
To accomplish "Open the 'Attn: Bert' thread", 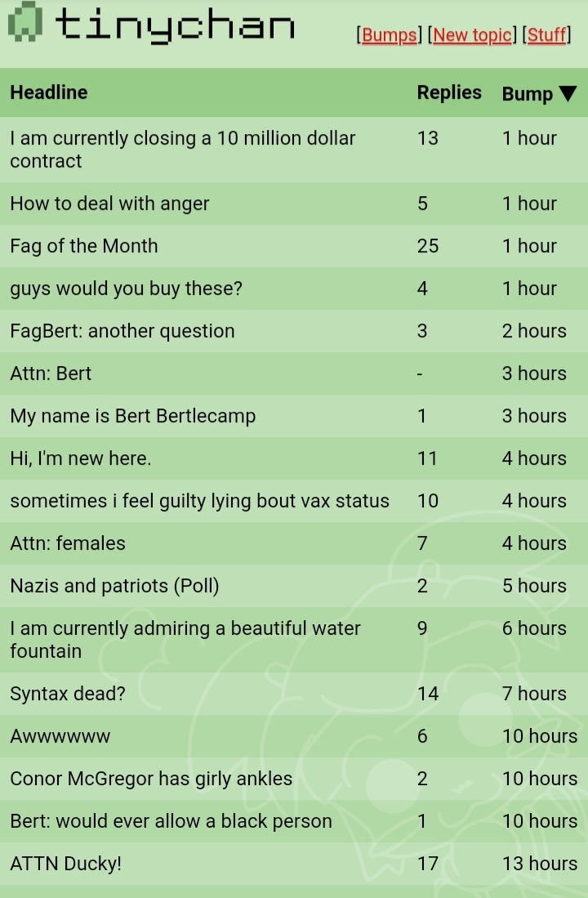I will [x=51, y=373].
